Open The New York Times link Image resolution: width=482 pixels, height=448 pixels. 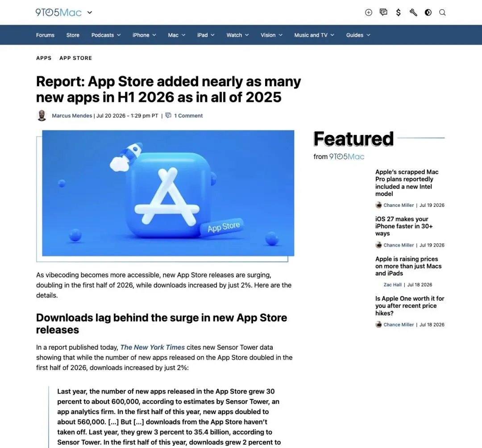153,347
